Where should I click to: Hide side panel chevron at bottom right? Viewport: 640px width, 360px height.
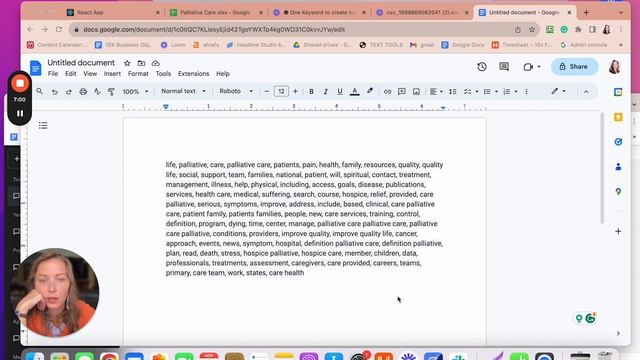pos(618,333)
